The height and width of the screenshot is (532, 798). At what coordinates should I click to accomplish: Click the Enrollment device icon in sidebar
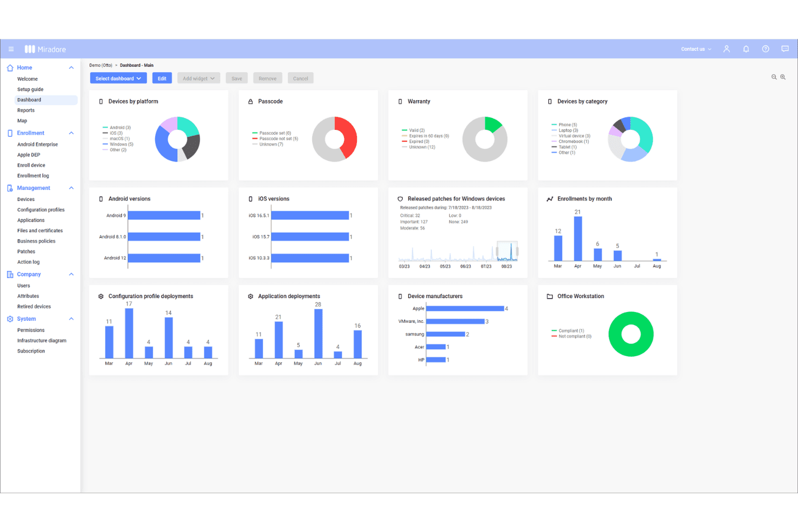tap(10, 133)
